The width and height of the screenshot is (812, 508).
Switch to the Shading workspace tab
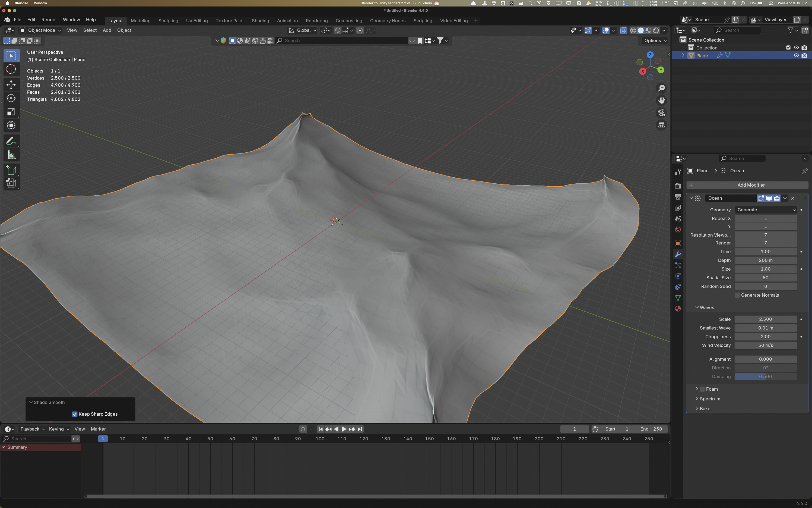[260, 20]
